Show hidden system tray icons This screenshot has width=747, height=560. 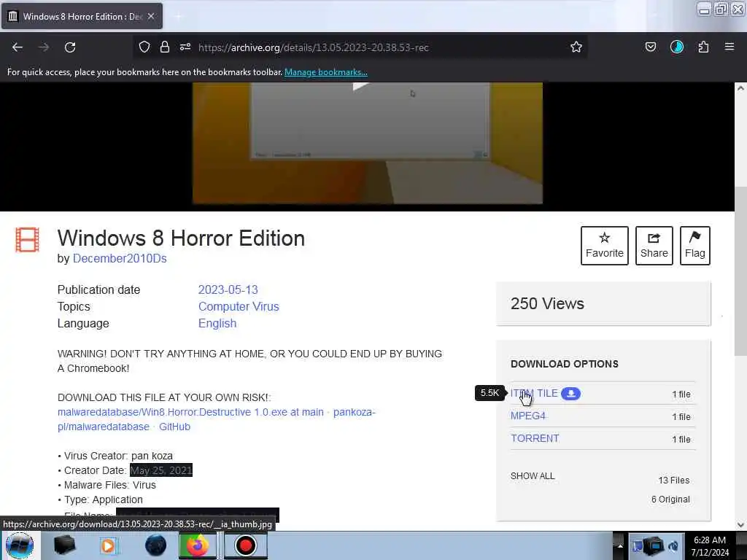coord(620,545)
